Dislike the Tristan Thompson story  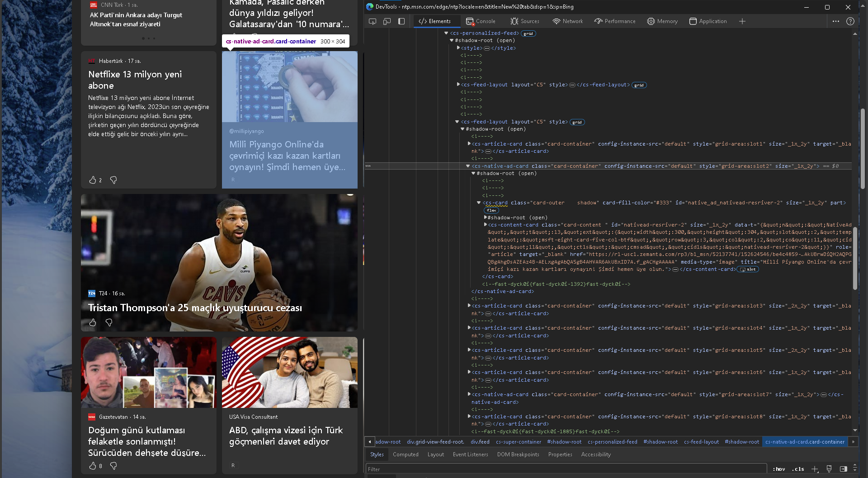coord(109,322)
